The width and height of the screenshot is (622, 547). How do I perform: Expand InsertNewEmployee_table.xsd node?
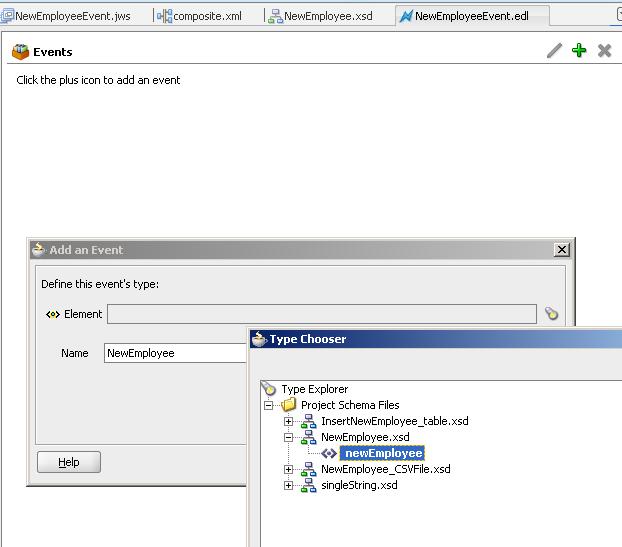point(288,421)
